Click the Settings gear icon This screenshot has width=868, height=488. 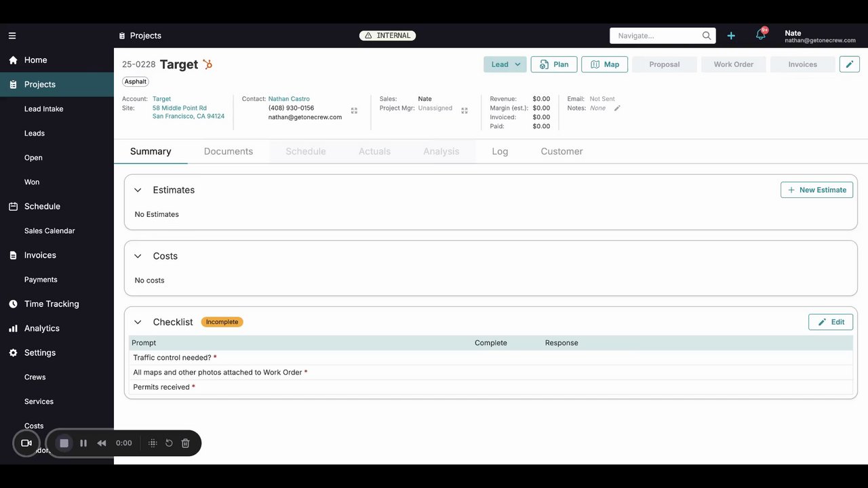coord(13,353)
